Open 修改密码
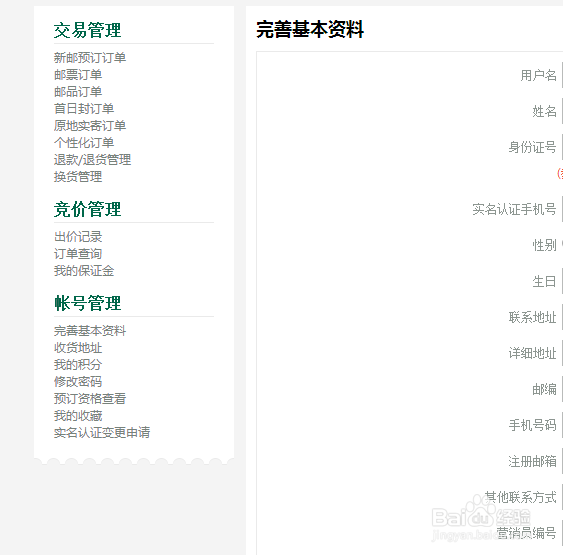 (x=78, y=382)
